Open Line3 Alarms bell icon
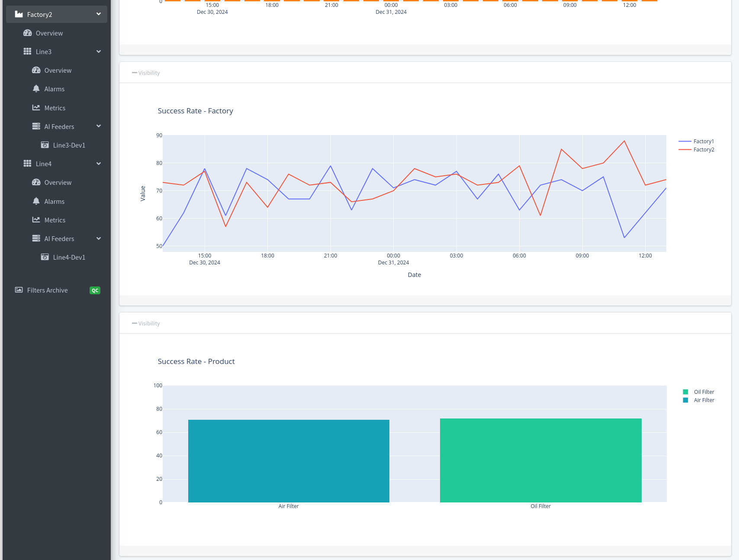The width and height of the screenshot is (739, 560). click(x=36, y=89)
